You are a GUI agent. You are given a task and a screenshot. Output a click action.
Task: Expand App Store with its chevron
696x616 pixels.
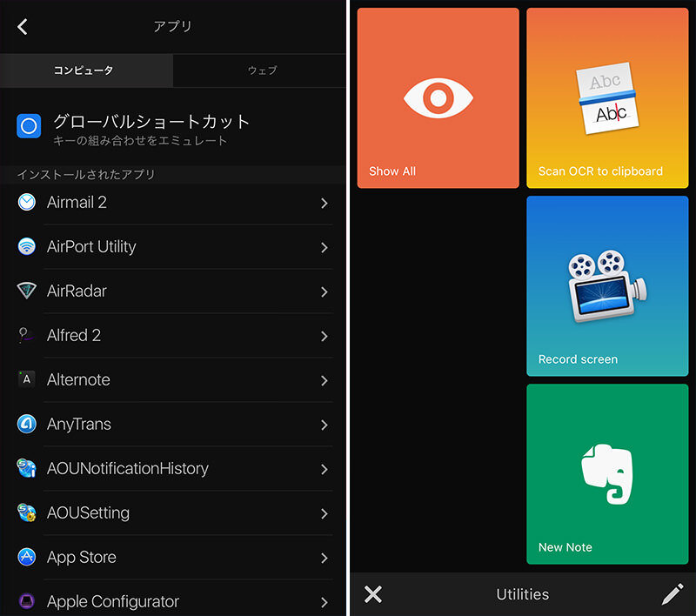[x=325, y=559]
